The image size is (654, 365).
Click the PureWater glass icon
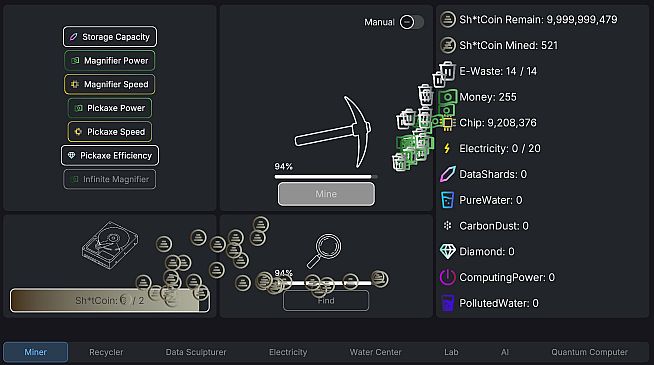pyautogui.click(x=448, y=200)
